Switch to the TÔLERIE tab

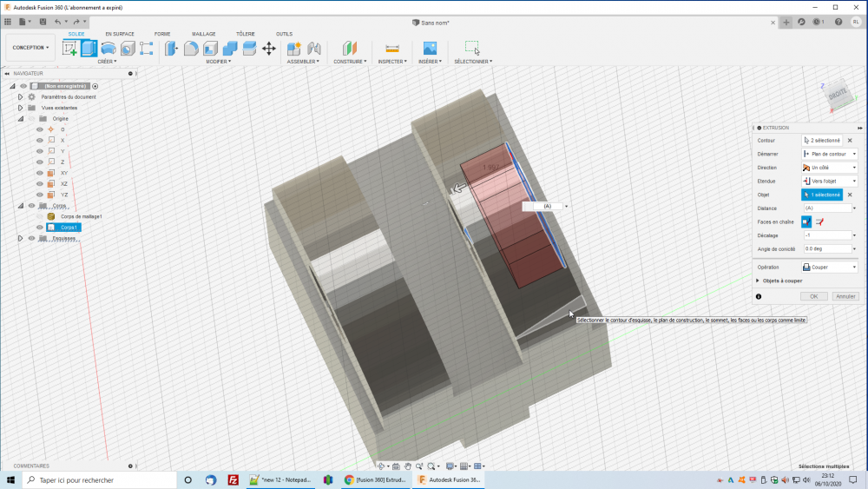click(x=246, y=34)
